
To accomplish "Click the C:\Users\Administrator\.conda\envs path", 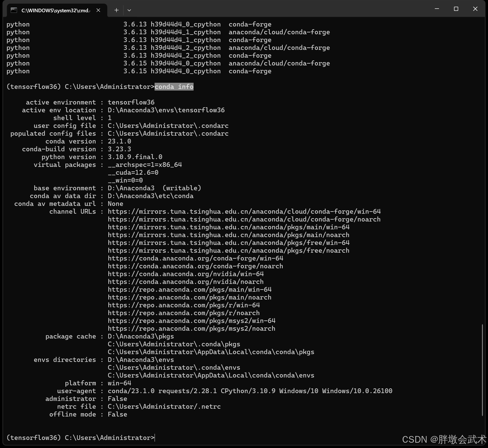I will 174,367.
